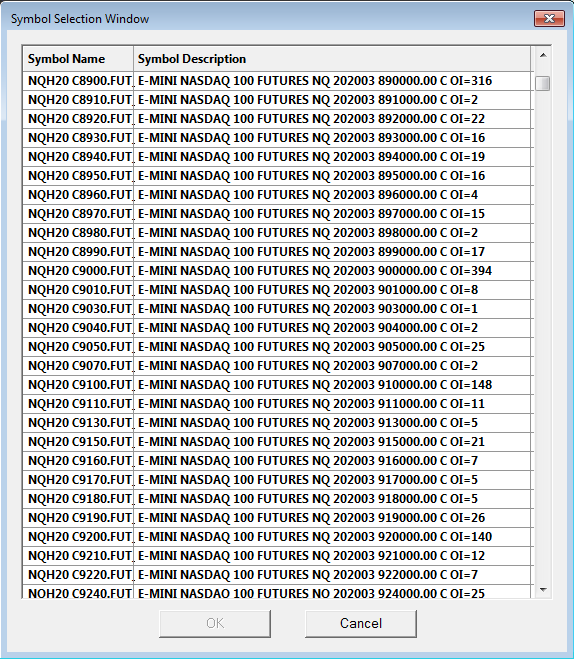Viewport: 574px width, 659px height.
Task: Select symbol NQH20 C8980.FUT
Action: [x=78, y=232]
